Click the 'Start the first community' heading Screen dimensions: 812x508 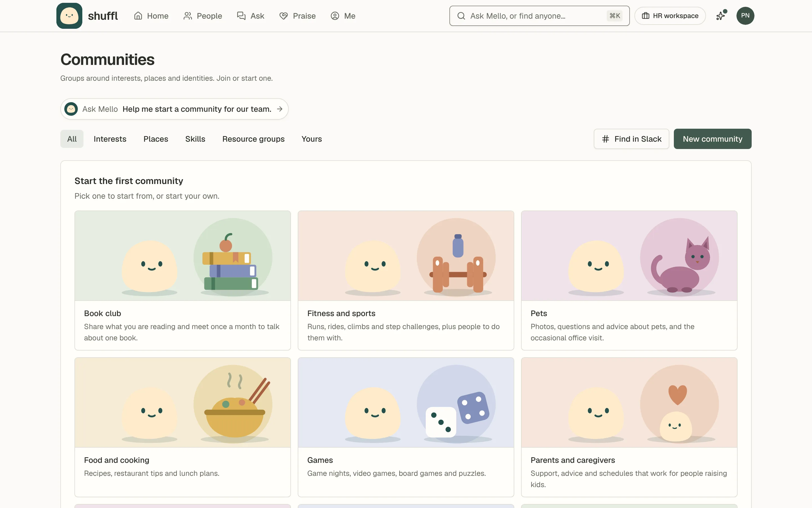[129, 181]
